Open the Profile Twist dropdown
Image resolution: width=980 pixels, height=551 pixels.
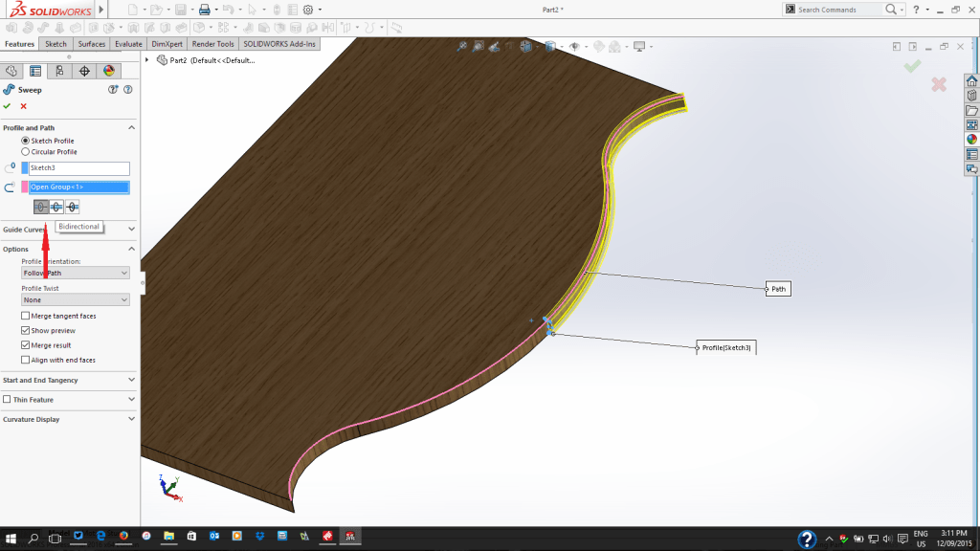click(76, 299)
